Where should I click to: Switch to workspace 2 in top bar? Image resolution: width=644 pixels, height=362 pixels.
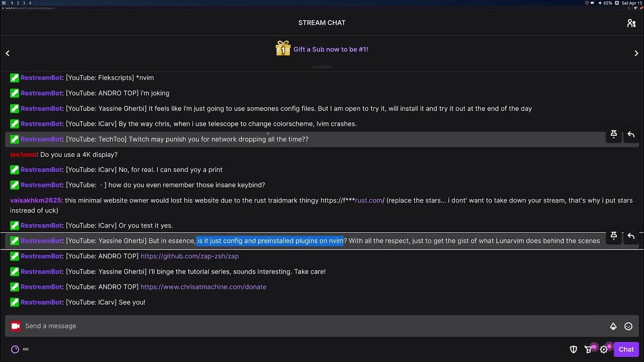tap(18, 3)
